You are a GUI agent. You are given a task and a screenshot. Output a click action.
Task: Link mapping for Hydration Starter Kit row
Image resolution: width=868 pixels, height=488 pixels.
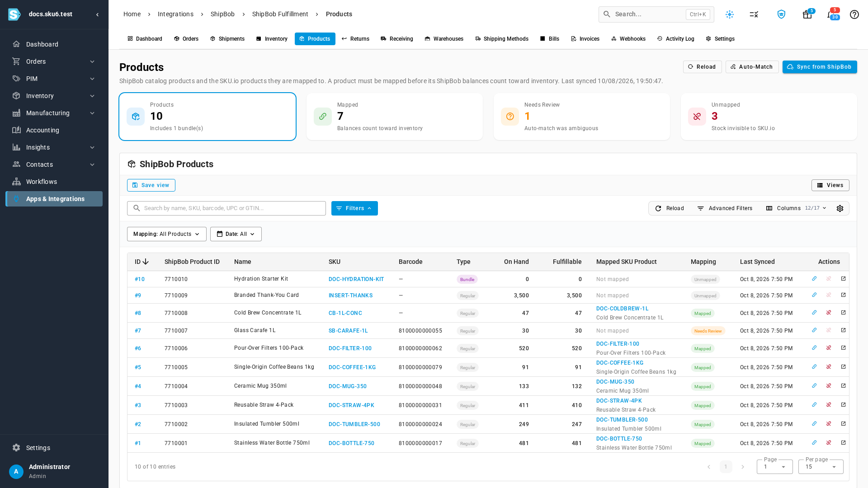814,279
